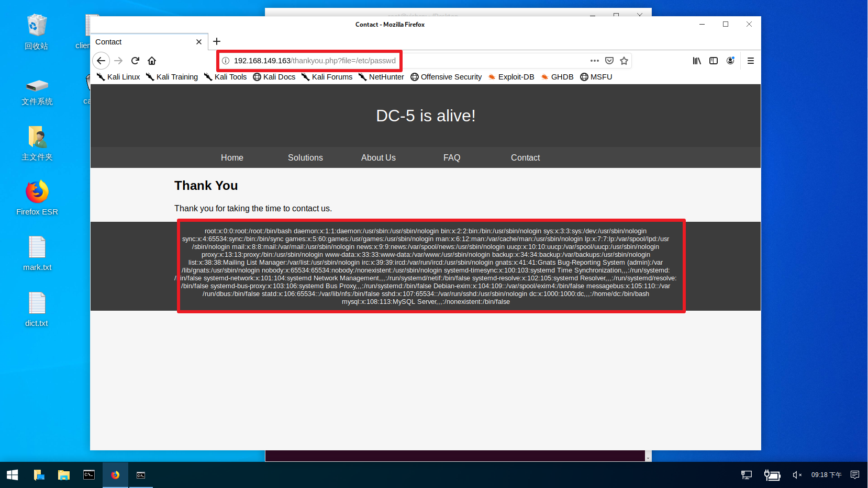Open Kali Forums bookmark
Image resolution: width=868 pixels, height=488 pixels.
click(327, 77)
